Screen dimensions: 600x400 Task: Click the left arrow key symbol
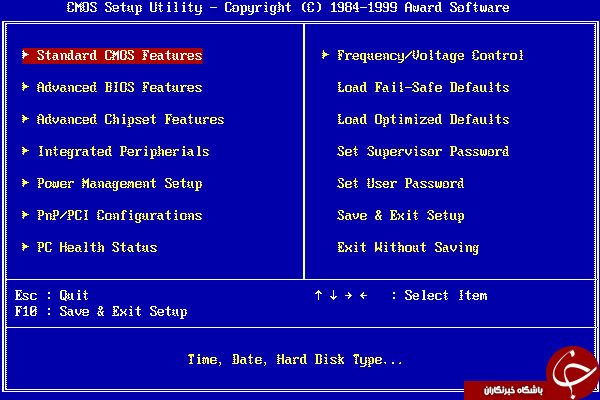364,296
